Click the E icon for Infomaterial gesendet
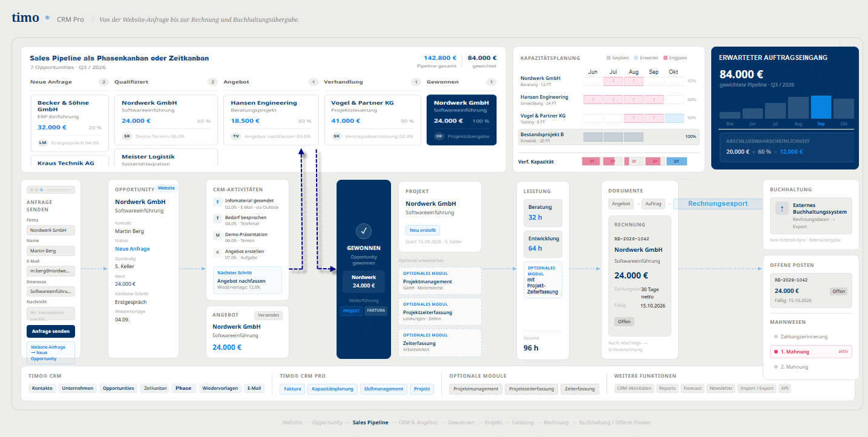Screen dimensions: 868x437 click(218, 202)
